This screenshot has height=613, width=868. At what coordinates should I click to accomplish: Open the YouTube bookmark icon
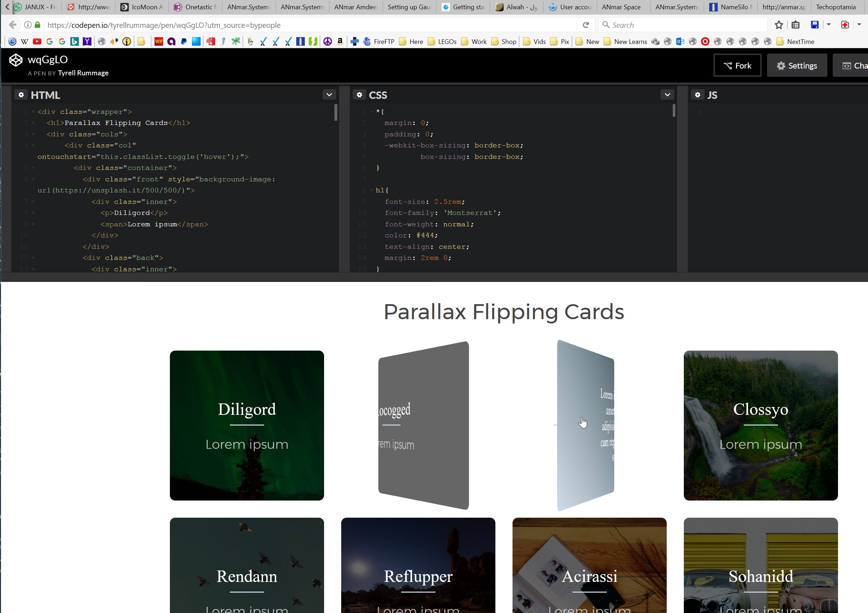(x=37, y=42)
